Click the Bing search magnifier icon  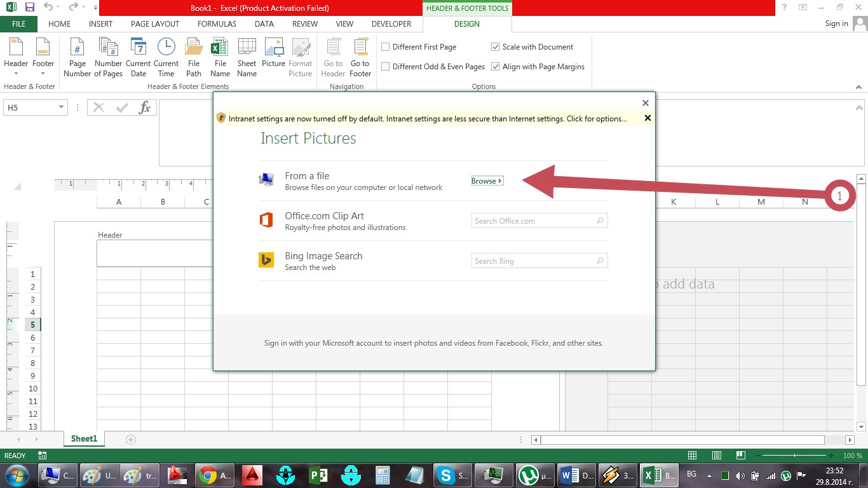point(600,261)
